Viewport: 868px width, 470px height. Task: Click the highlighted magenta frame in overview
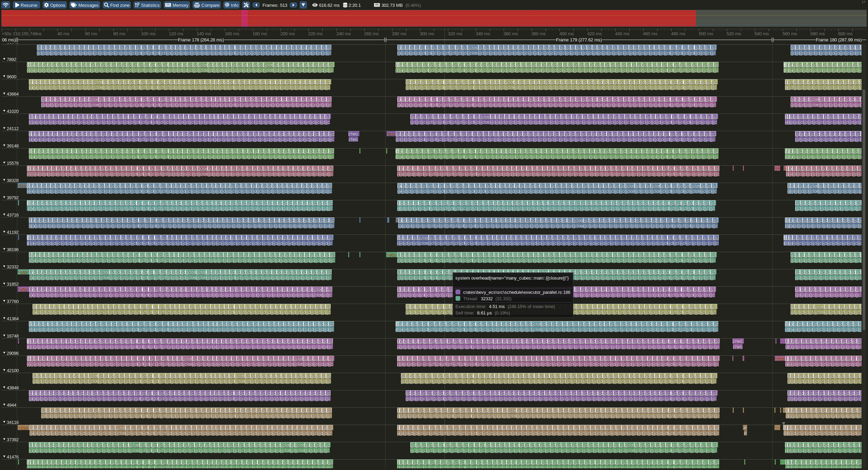(244, 18)
